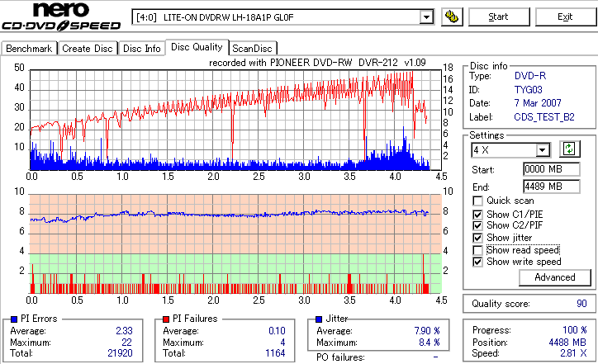This screenshot has width=598, height=364.
Task: Open the Create Disc tab
Action: coord(88,49)
